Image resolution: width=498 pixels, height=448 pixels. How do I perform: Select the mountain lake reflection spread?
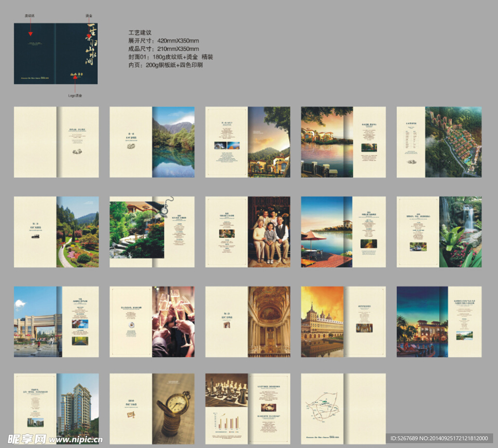tap(173, 142)
